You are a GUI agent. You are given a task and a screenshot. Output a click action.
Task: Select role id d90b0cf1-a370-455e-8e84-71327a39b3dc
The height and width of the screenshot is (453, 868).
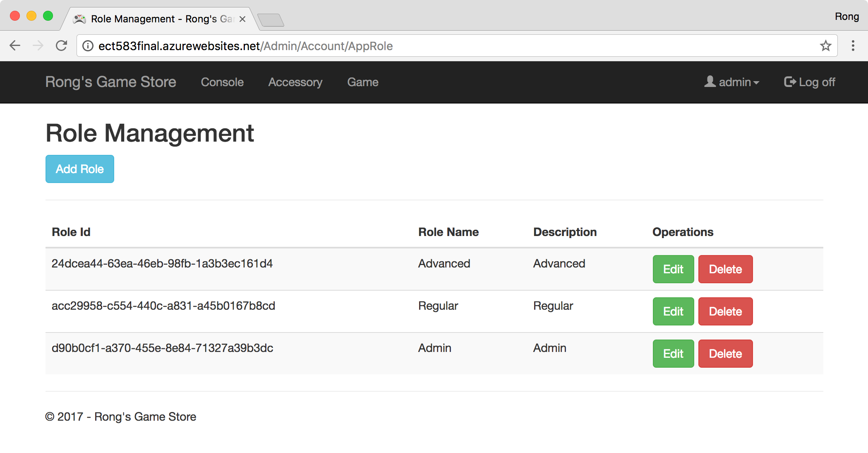(x=162, y=348)
